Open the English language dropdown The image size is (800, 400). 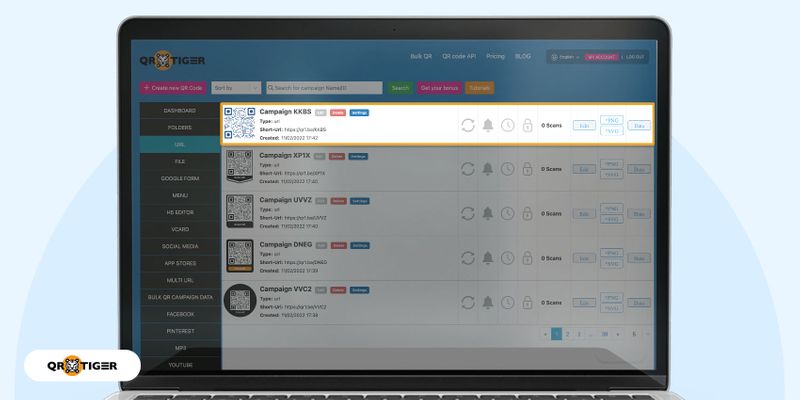coord(565,57)
